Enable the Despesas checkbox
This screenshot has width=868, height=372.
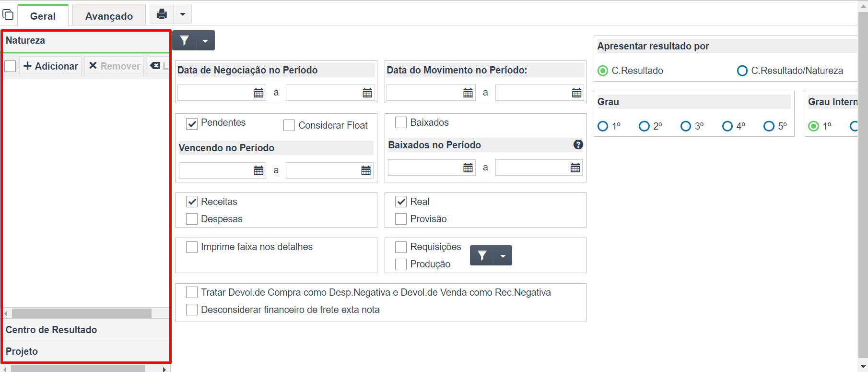coord(192,219)
